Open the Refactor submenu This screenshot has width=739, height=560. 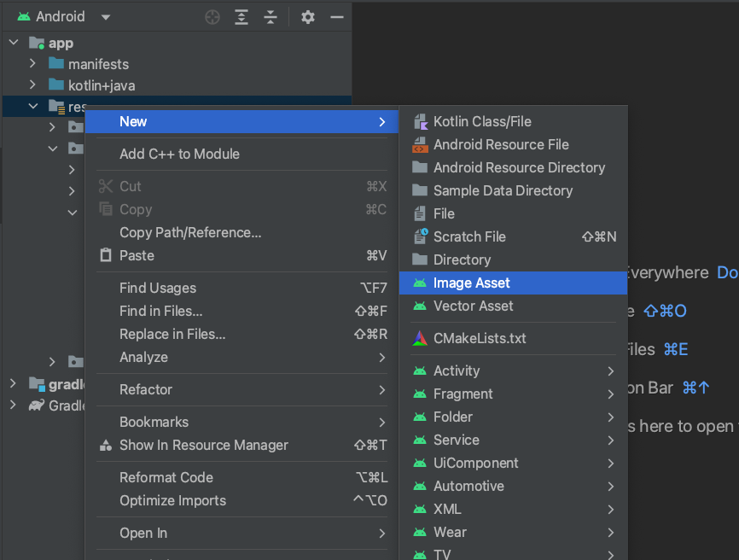tap(145, 390)
